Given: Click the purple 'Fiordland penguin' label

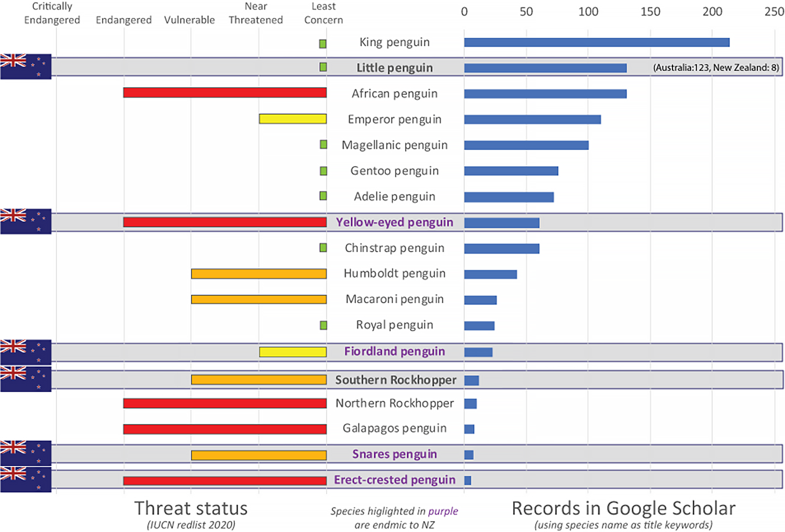Looking at the screenshot, I should tap(395, 352).
